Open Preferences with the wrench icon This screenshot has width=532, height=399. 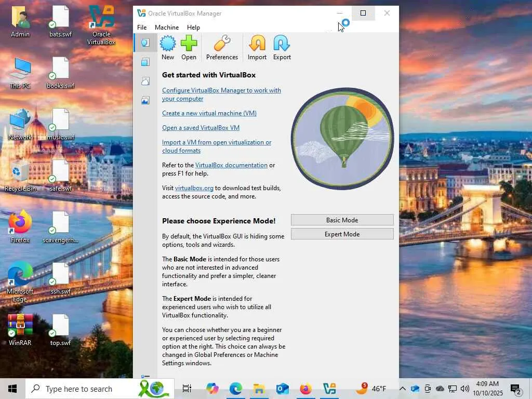coord(222,47)
